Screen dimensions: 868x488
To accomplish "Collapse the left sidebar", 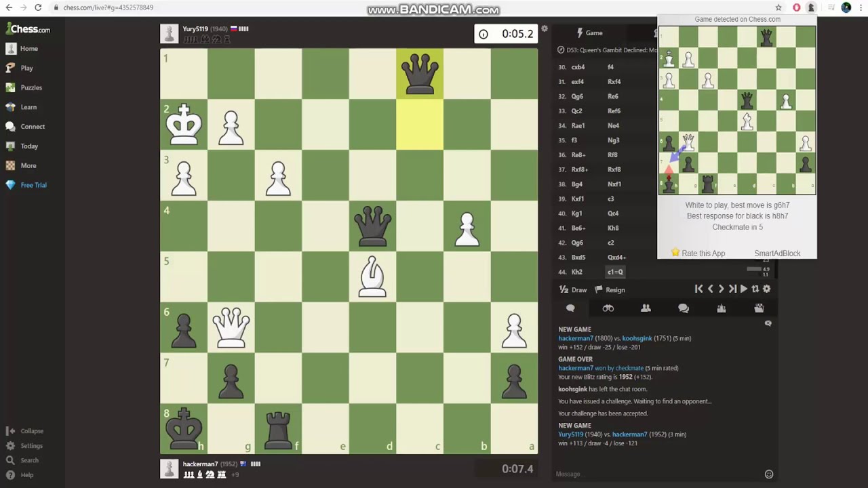I will (x=25, y=431).
